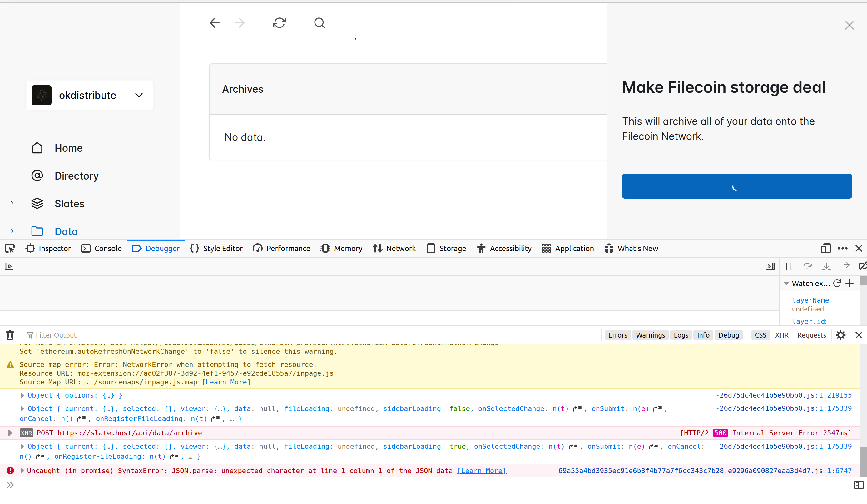Switch to the Style Editor tab
The image size is (867, 504).
pos(216,248)
